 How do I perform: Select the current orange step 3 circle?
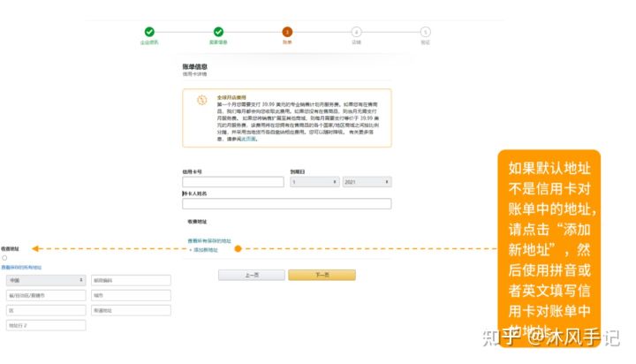point(287,32)
